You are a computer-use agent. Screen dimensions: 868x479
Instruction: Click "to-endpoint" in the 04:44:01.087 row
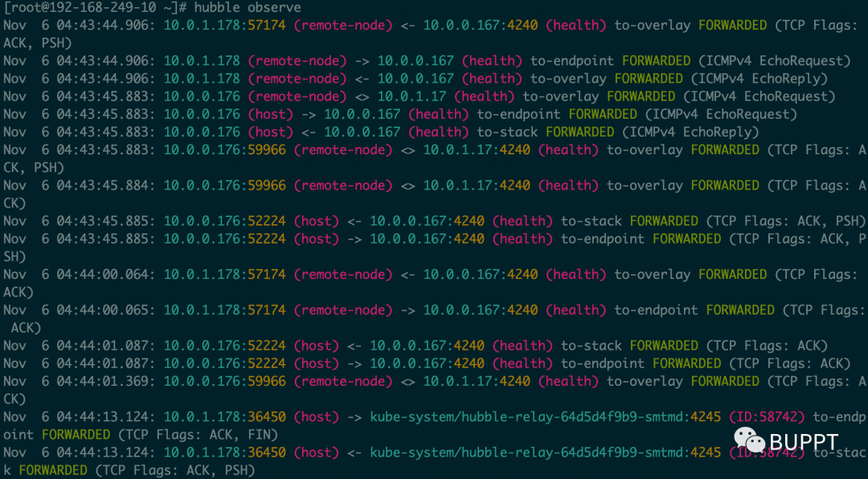[603, 364]
